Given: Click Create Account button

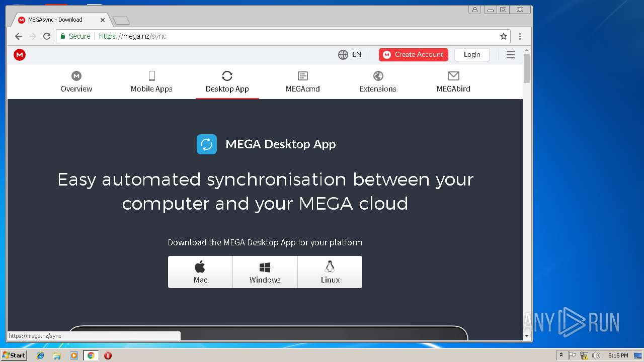Looking at the screenshot, I should click(414, 55).
